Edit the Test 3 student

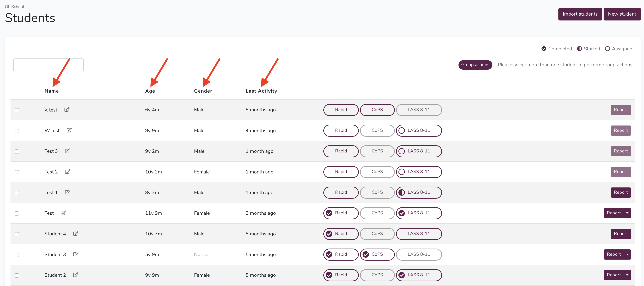pos(68,151)
